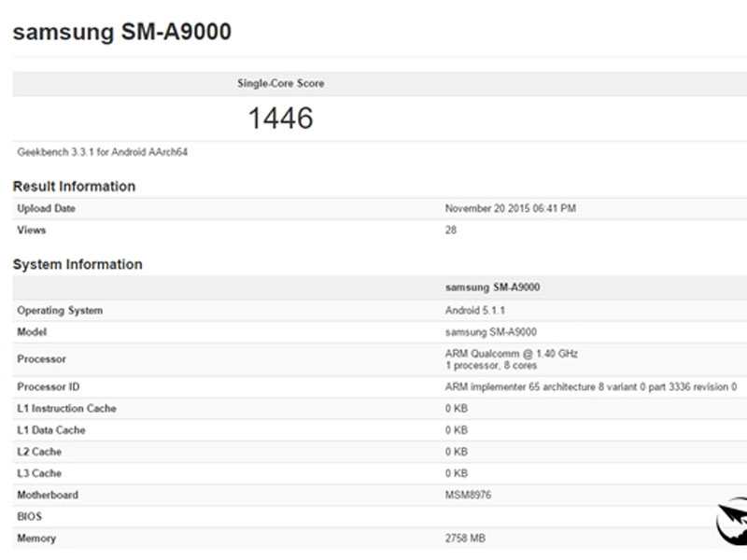Click the samsung SM-A9000 page title
Screen dimensions: 747x560
122,32
